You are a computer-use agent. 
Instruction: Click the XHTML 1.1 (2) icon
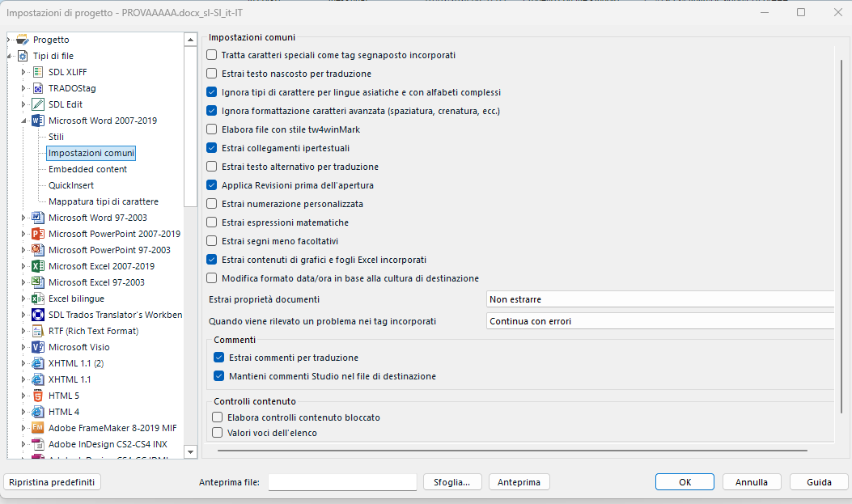38,363
